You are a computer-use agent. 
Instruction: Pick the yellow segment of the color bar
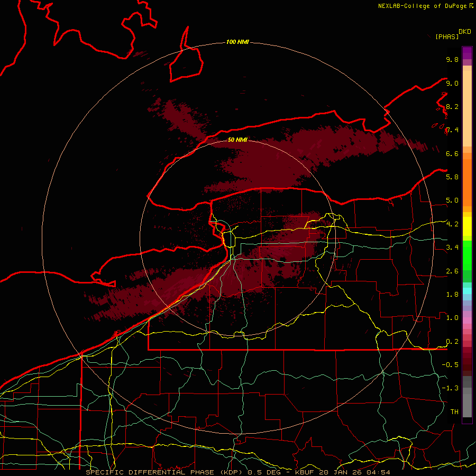coord(467,226)
